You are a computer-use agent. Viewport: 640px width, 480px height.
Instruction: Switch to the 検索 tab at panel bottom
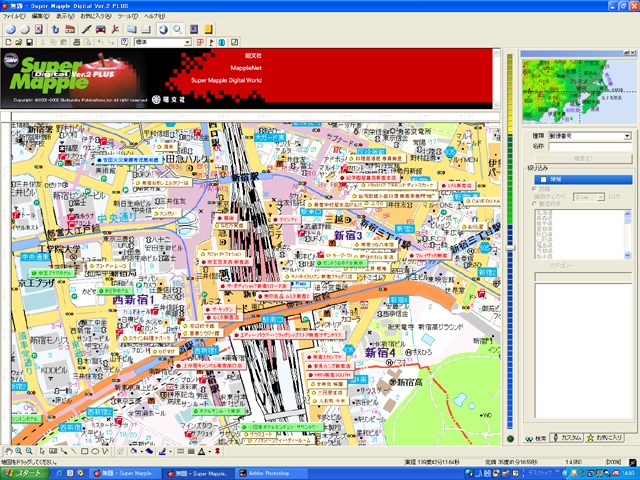tap(536, 438)
